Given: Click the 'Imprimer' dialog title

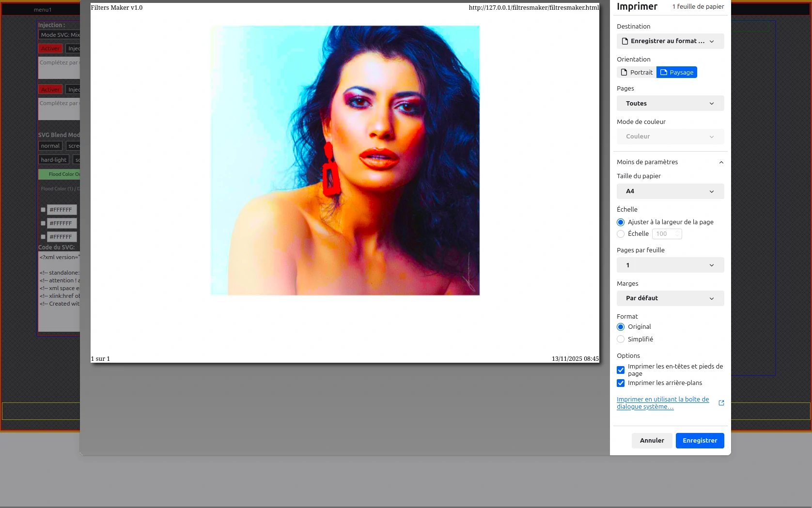Looking at the screenshot, I should click(x=637, y=6).
